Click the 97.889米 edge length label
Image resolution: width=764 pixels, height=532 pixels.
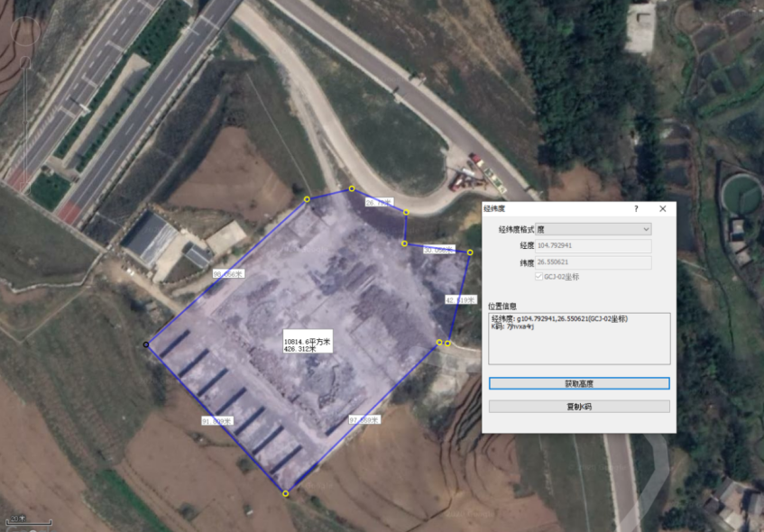364,419
